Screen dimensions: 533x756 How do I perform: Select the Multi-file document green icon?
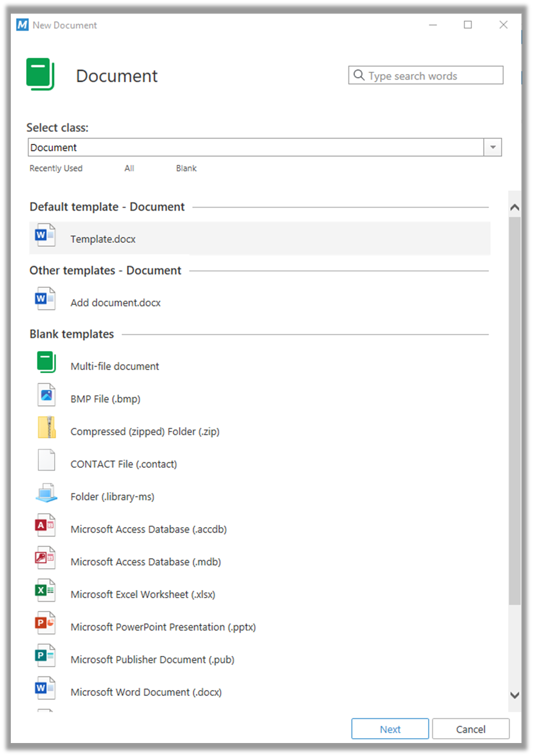click(x=47, y=362)
